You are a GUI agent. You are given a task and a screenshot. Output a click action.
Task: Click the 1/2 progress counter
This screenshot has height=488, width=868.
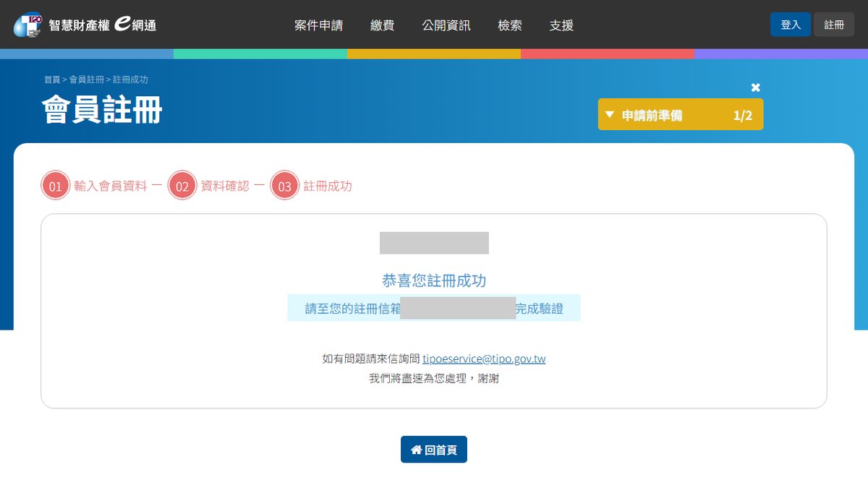coord(743,115)
